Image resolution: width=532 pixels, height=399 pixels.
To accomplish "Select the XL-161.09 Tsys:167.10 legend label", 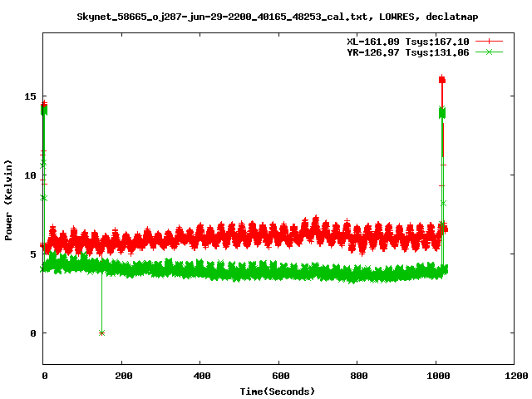I will point(408,42).
